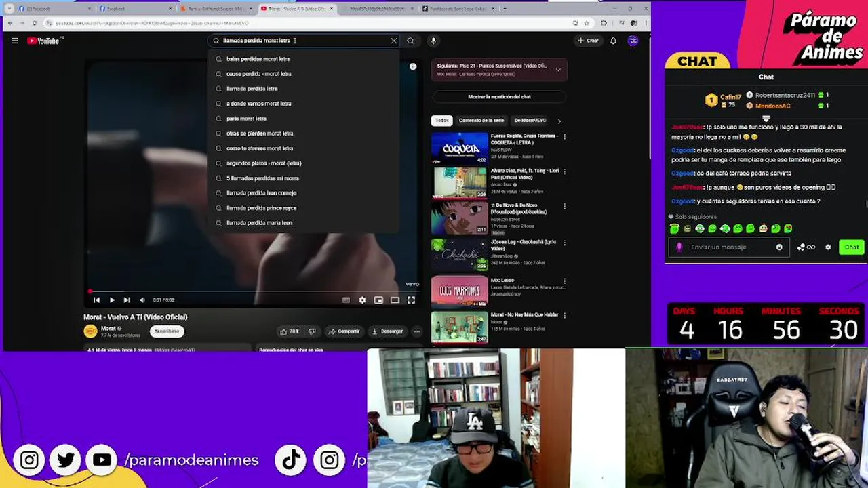Pick suggestion 'otras se pierden morat letra'
The height and width of the screenshot is (488, 868).
303,134
